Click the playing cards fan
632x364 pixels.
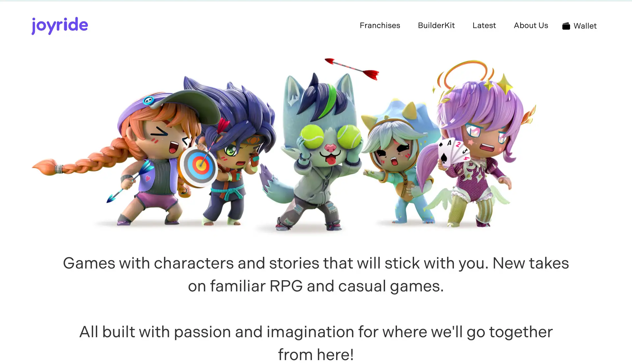(454, 151)
